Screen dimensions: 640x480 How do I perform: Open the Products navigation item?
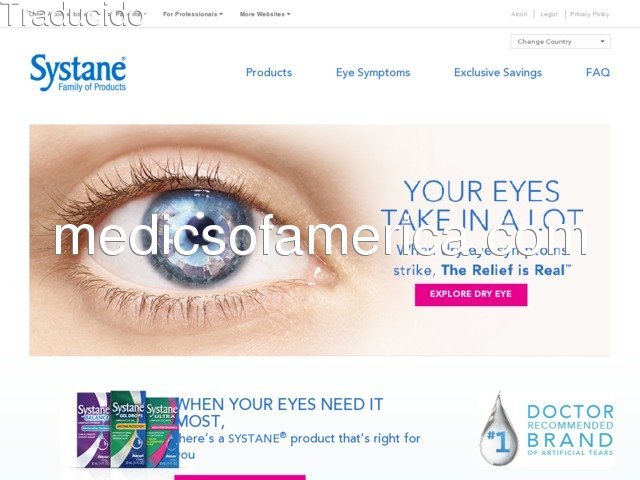click(x=269, y=73)
